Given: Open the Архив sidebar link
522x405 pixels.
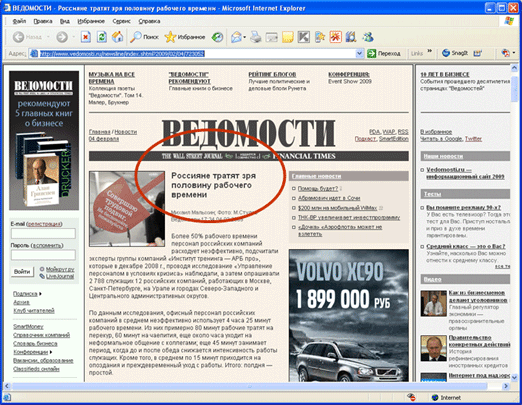Looking at the screenshot, I should click(x=21, y=302).
